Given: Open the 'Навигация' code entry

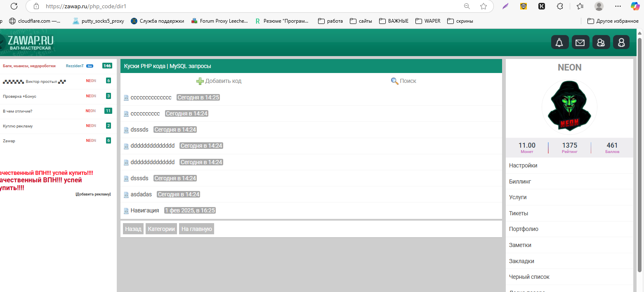Looking at the screenshot, I should click(144, 210).
